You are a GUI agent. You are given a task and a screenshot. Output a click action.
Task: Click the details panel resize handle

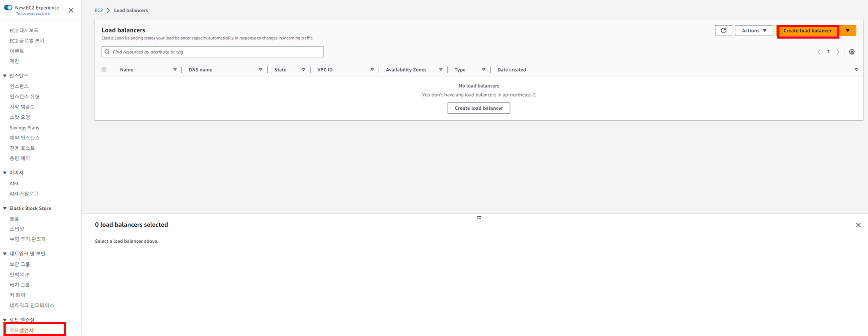coord(479,217)
